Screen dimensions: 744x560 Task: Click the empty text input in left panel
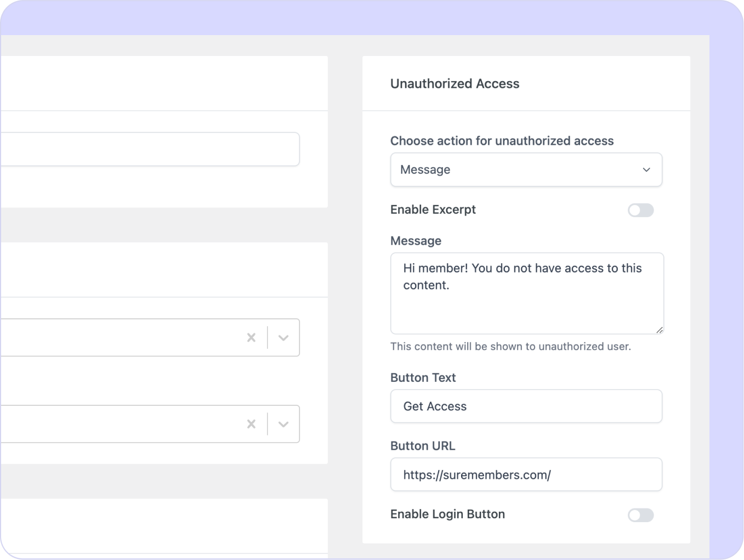(x=148, y=149)
